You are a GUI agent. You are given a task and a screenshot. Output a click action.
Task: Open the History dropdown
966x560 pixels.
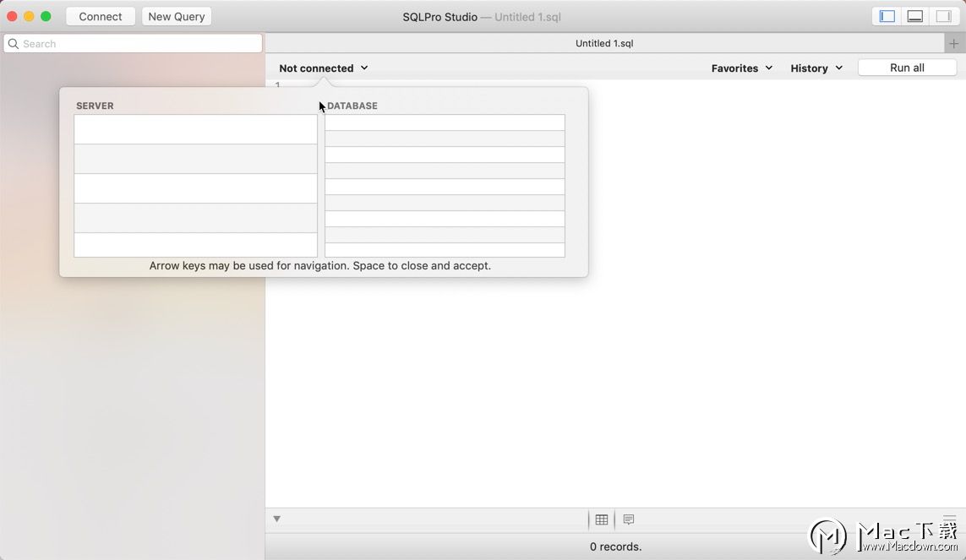816,68
